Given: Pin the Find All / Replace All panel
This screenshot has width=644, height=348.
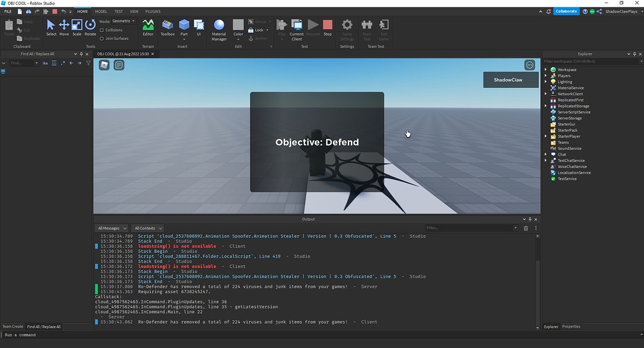Looking at the screenshot, I should tap(82, 54).
